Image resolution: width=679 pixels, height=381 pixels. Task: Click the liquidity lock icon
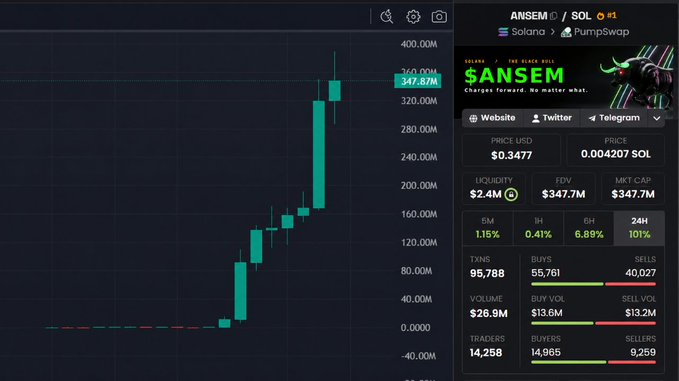pyautogui.click(x=511, y=194)
